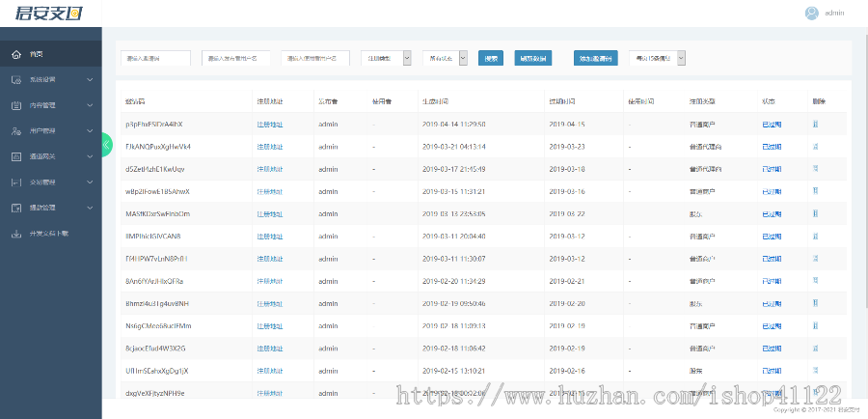The height and width of the screenshot is (419, 868).
Task: Expand the 通道网关 chevron
Action: [91, 156]
